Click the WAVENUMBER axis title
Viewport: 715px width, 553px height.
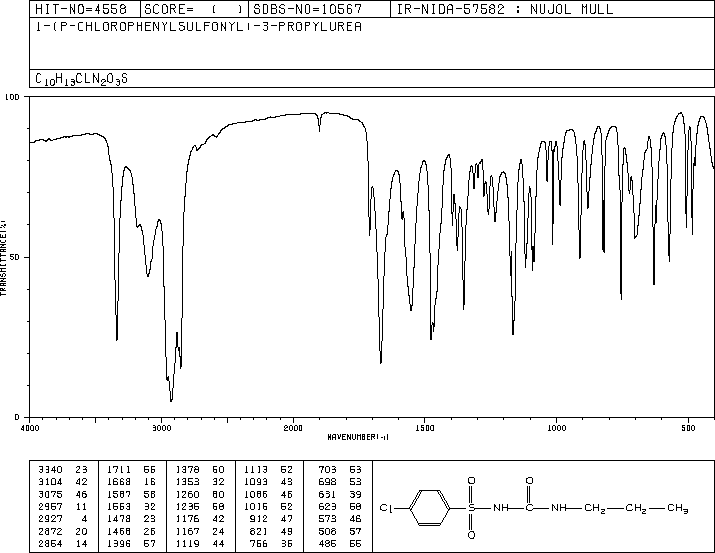[358, 437]
